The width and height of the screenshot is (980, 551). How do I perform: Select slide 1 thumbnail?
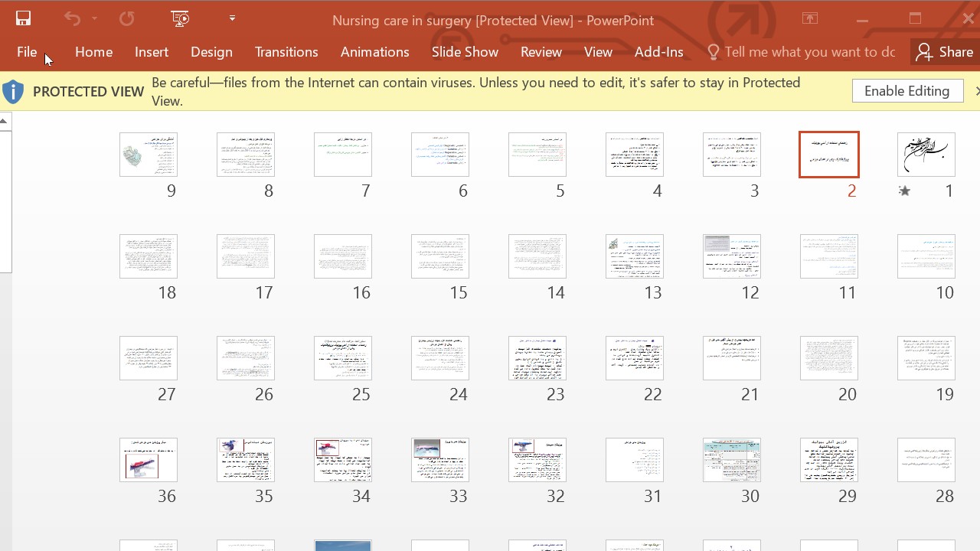(926, 155)
